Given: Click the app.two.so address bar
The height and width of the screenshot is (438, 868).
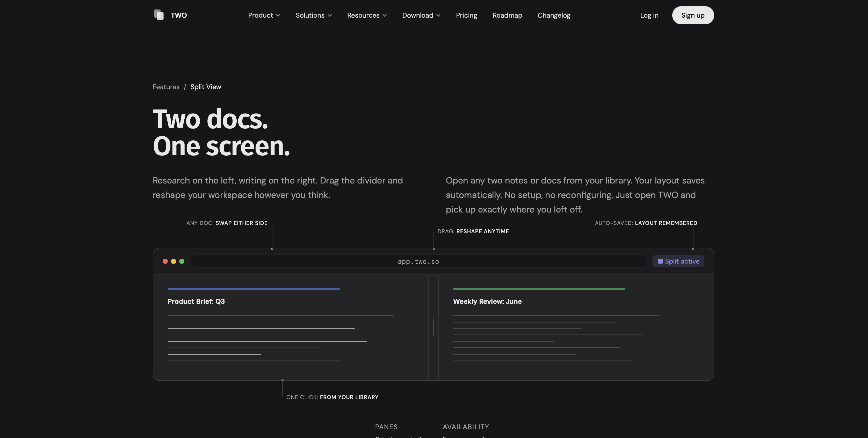Looking at the screenshot, I should pos(418,261).
